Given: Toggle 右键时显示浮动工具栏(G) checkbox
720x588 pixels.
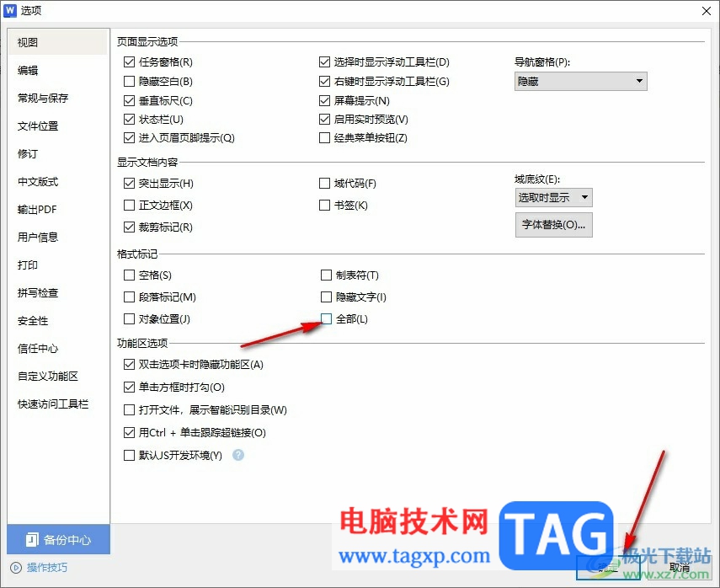Looking at the screenshot, I should 325,82.
